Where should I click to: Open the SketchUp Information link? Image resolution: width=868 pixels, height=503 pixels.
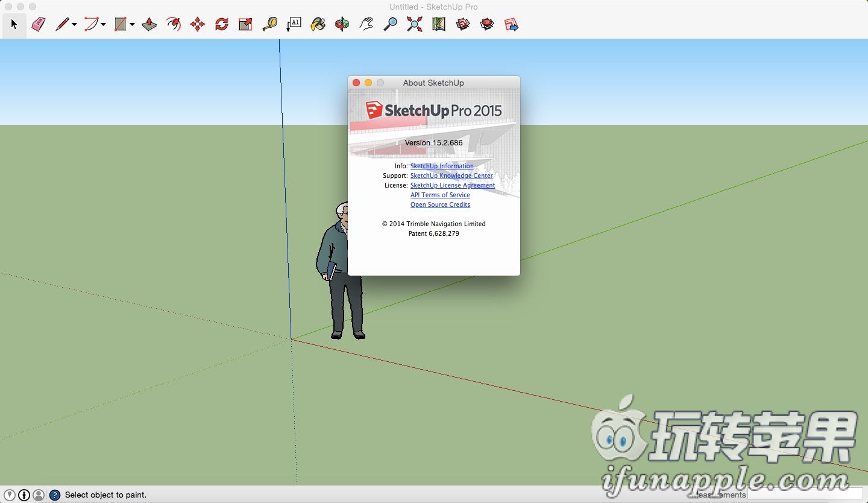442,166
